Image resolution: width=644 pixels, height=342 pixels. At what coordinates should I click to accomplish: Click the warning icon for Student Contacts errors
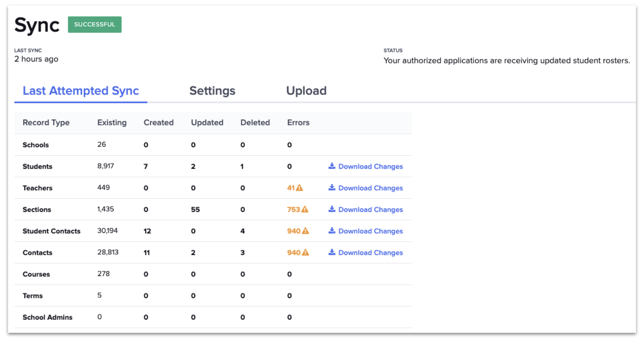306,231
